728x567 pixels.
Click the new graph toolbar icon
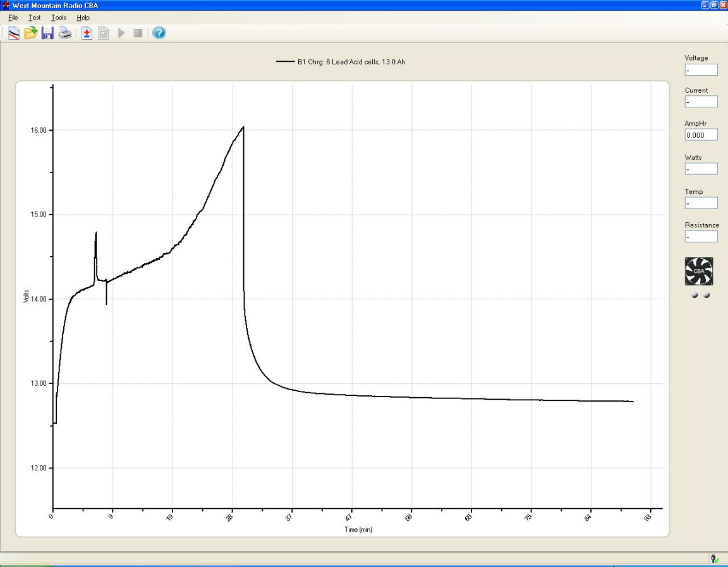pos(13,33)
